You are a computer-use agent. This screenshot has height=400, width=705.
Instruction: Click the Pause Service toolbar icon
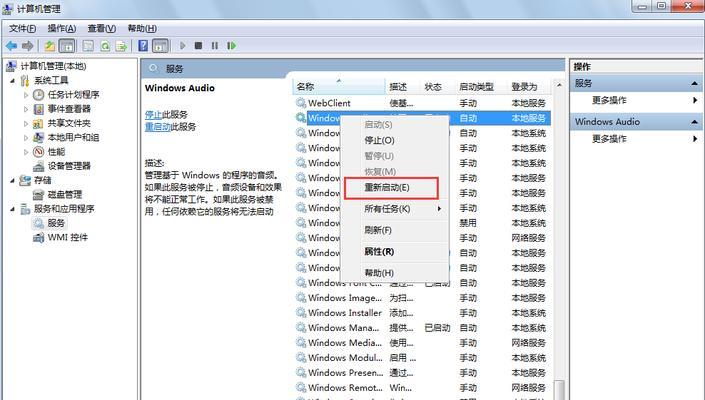point(214,45)
